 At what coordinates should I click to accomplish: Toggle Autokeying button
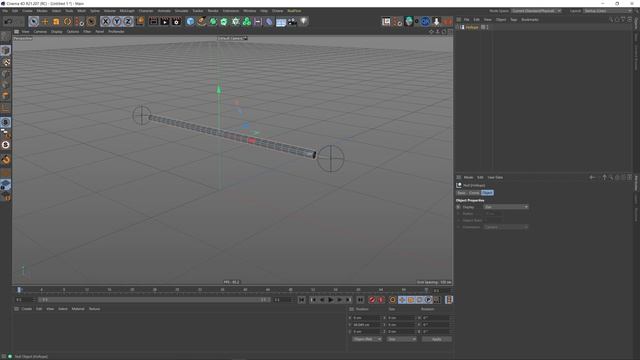point(381,300)
